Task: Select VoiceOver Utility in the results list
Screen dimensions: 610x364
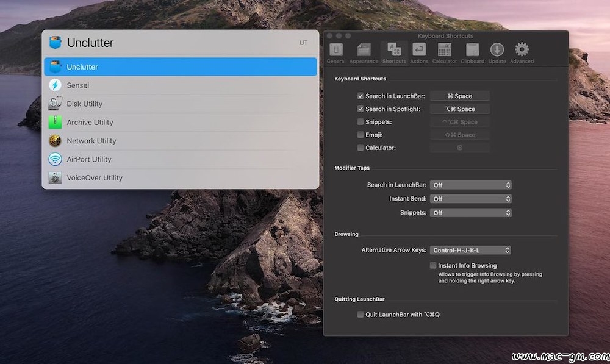Action: 181,177
